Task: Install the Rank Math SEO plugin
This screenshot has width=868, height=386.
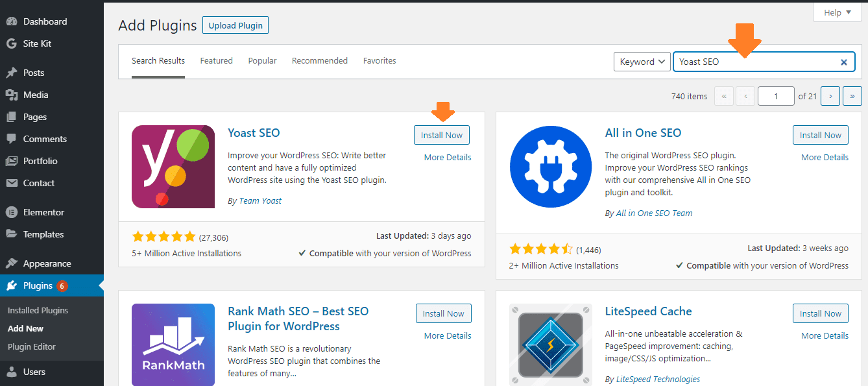Action: pos(444,313)
